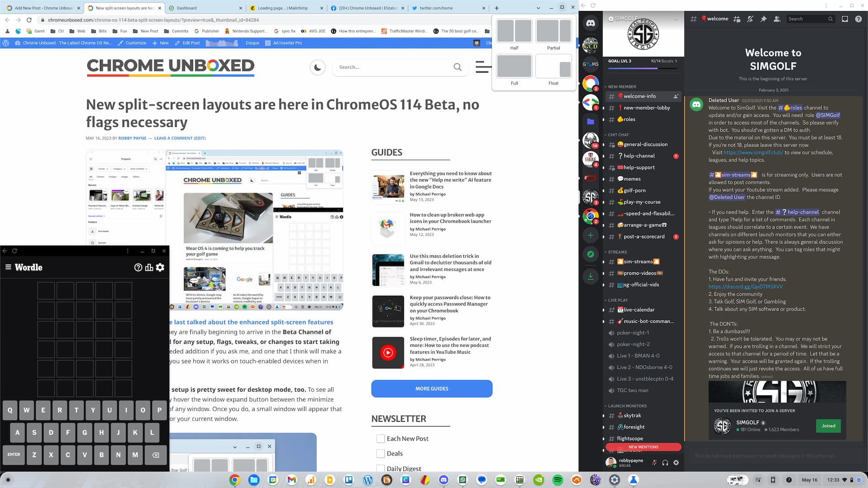
Task: Mute the robbypayne microphone in Discord
Action: point(655,463)
